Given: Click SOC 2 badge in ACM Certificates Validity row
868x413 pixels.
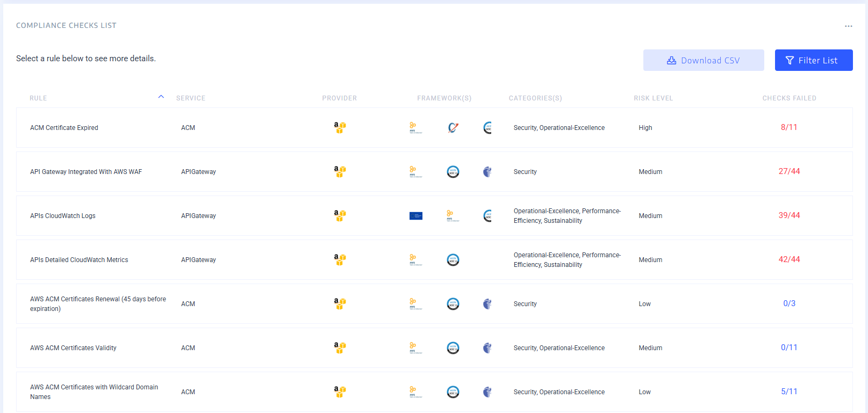Looking at the screenshot, I should (453, 348).
